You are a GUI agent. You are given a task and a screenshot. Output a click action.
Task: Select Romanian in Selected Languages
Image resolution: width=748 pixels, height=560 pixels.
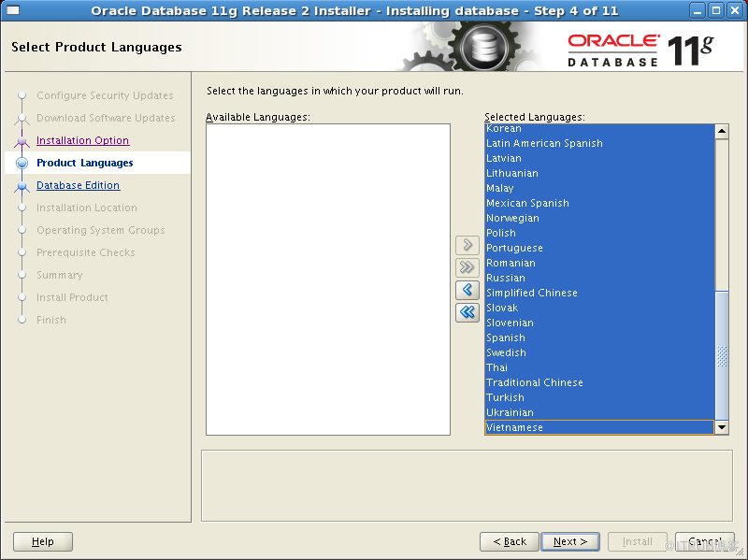[599, 263]
